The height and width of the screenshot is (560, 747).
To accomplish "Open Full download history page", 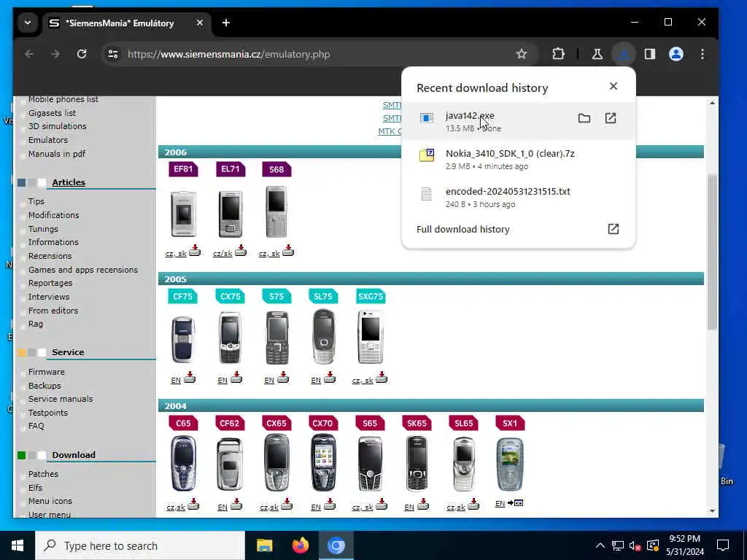I will (613, 229).
